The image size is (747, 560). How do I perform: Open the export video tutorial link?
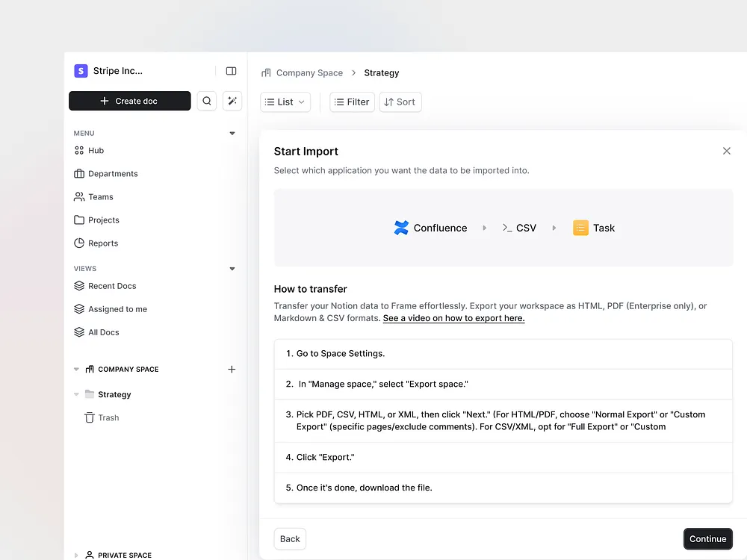pos(453,318)
